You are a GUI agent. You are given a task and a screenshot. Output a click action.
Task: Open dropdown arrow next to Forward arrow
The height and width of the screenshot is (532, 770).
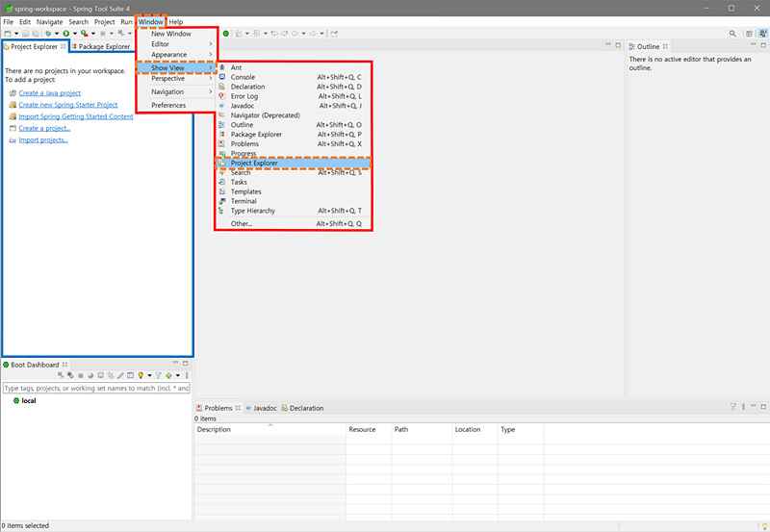[x=322, y=34]
